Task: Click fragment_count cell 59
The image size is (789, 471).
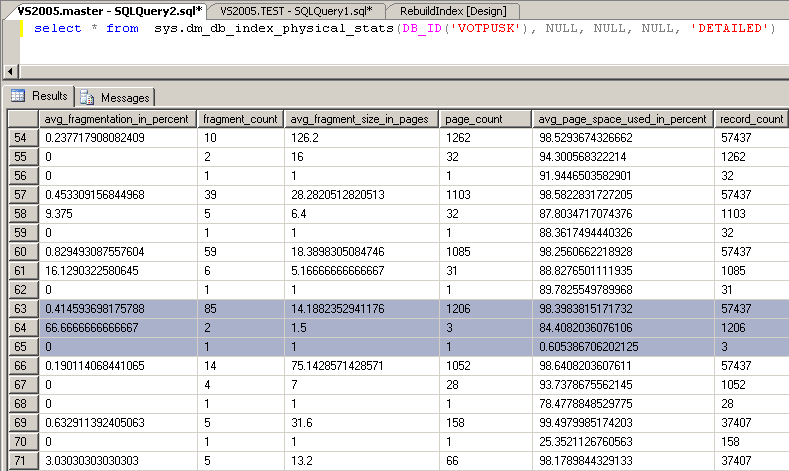Action: [x=241, y=252]
